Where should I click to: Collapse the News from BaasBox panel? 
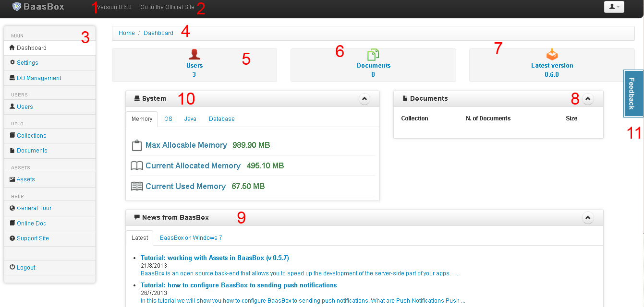tap(588, 218)
